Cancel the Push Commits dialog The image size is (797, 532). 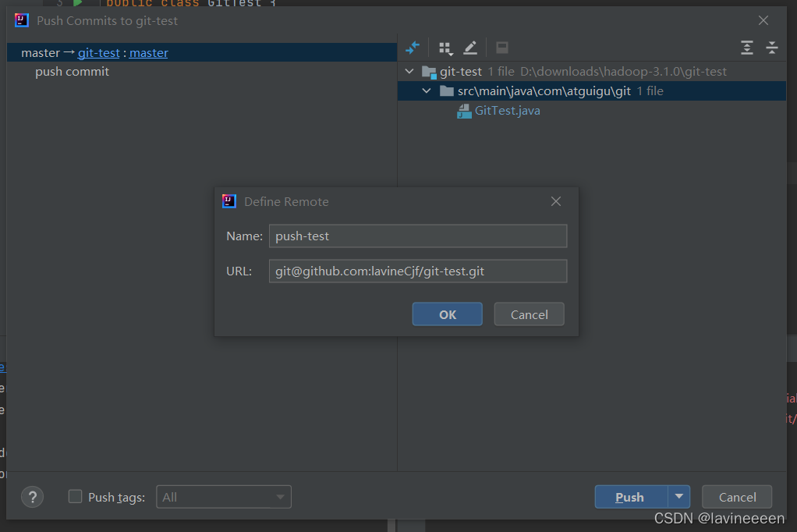pos(737,497)
